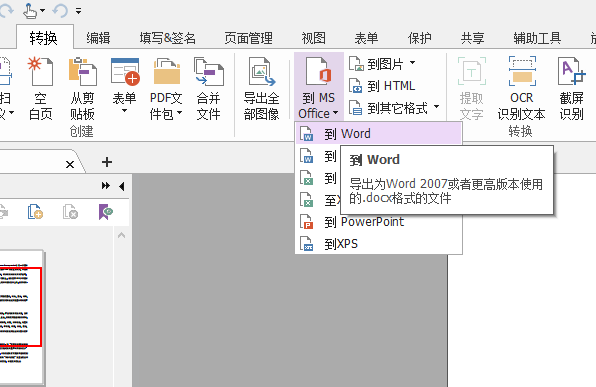This screenshot has width=596, height=387.
Task: Click the delete bookmark page icon
Action: 70,212
